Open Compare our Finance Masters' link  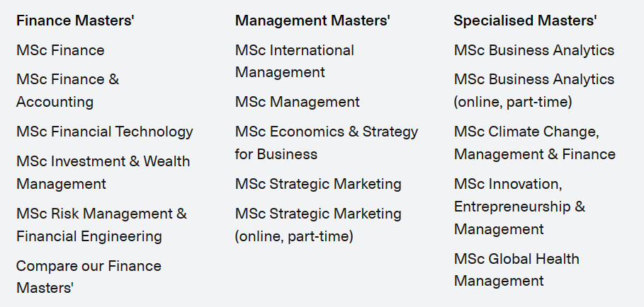coord(89,277)
